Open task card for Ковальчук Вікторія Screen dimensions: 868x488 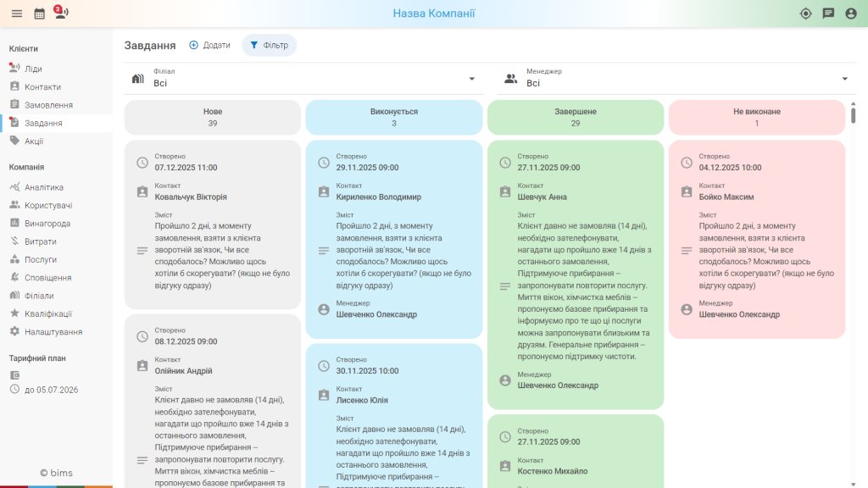(x=213, y=225)
